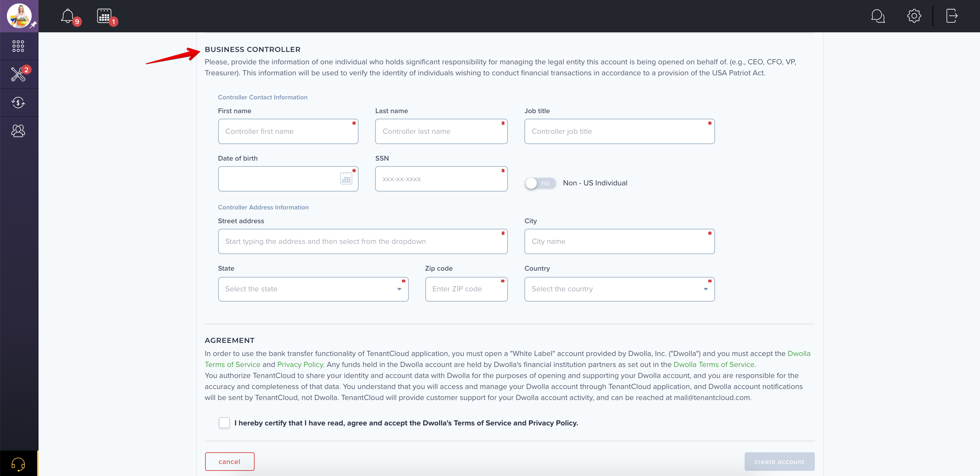
Task: Open the settings gear icon
Action: [914, 16]
